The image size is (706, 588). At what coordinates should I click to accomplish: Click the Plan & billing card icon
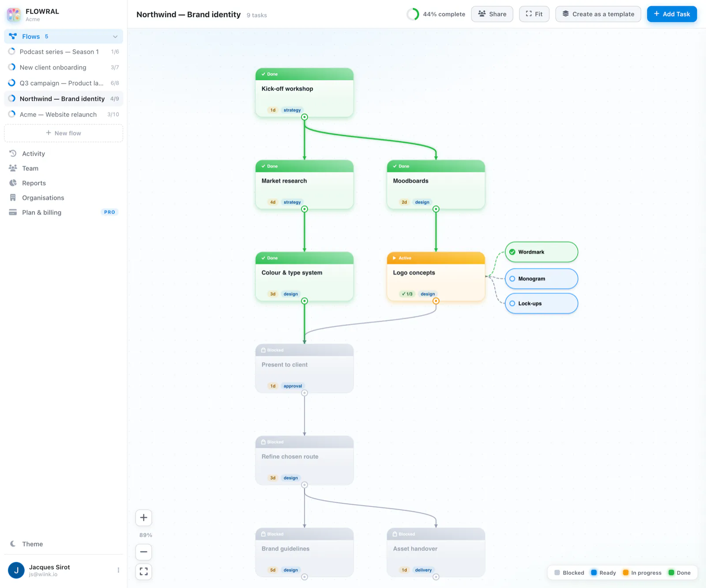click(x=13, y=212)
